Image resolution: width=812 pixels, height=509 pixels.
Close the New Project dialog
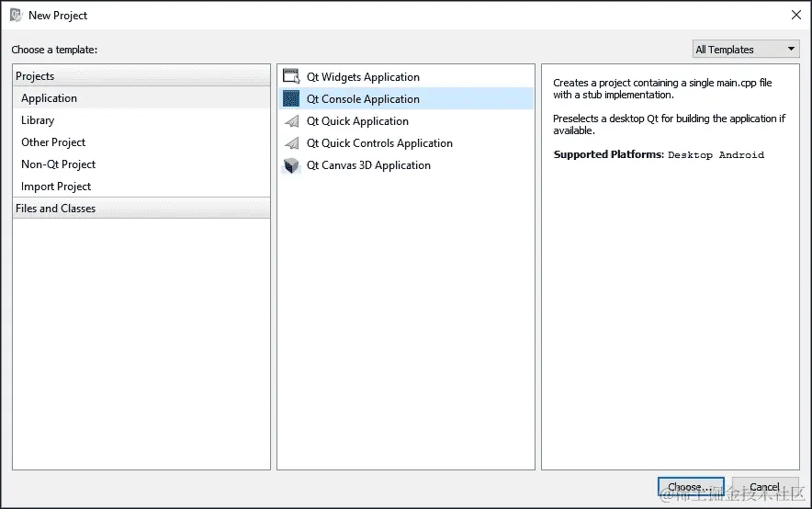(796, 15)
